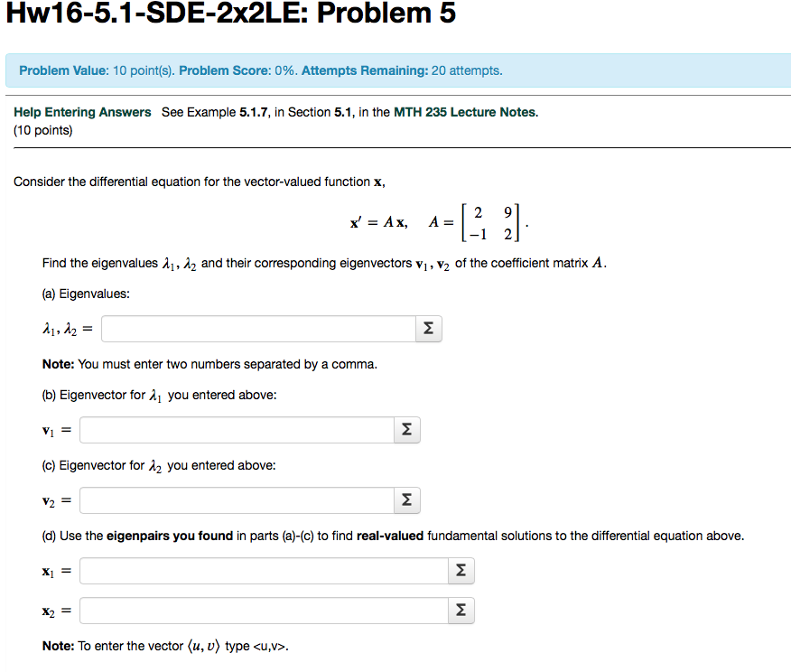The width and height of the screenshot is (791, 672).
Task: Click the Attempts Remaining text
Action: 363,70
